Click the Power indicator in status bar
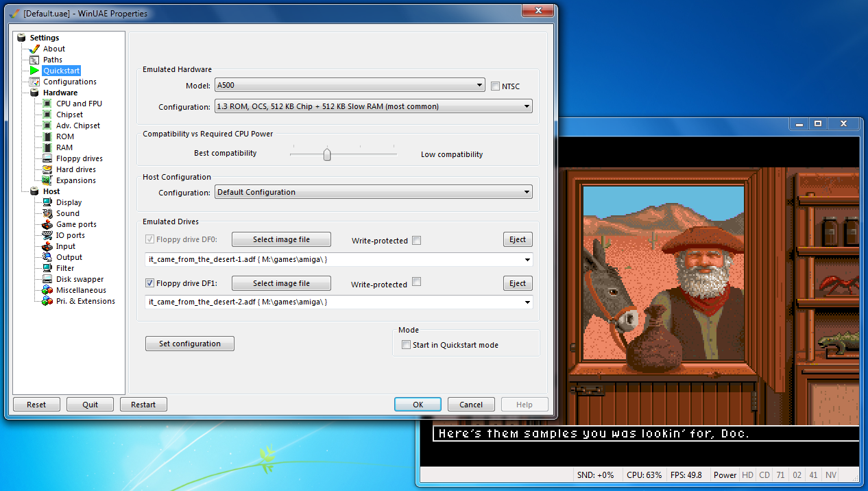This screenshot has width=868, height=491. (725, 475)
